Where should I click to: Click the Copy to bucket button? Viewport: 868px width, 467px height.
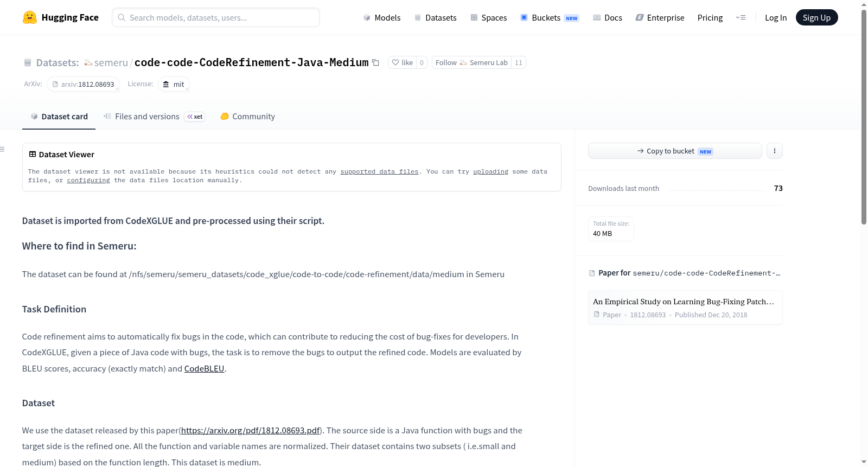pos(675,151)
